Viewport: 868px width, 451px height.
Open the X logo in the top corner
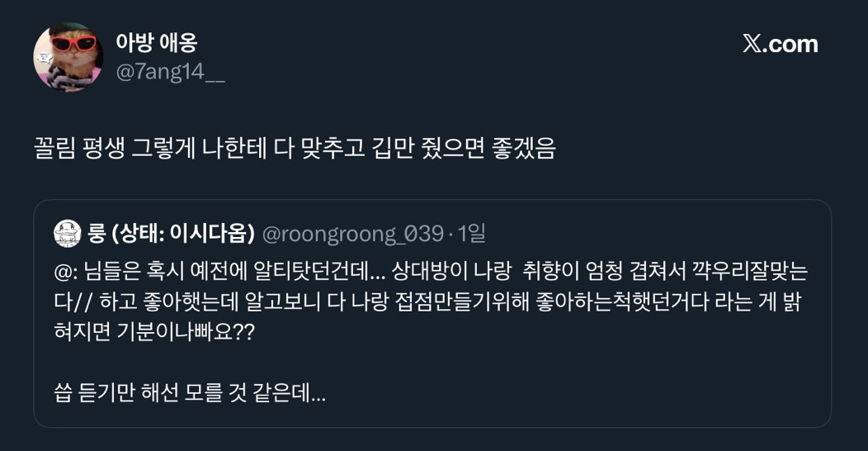[x=751, y=45]
